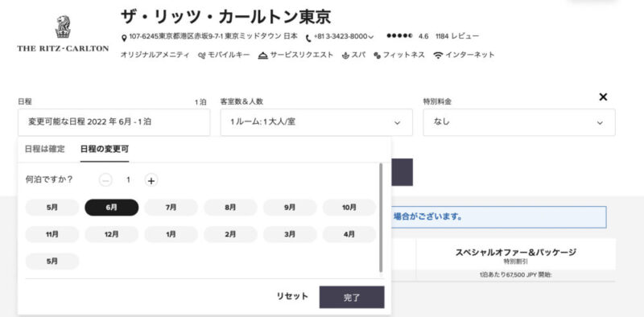
Task: Increase nights with the plus button
Action: point(151,180)
